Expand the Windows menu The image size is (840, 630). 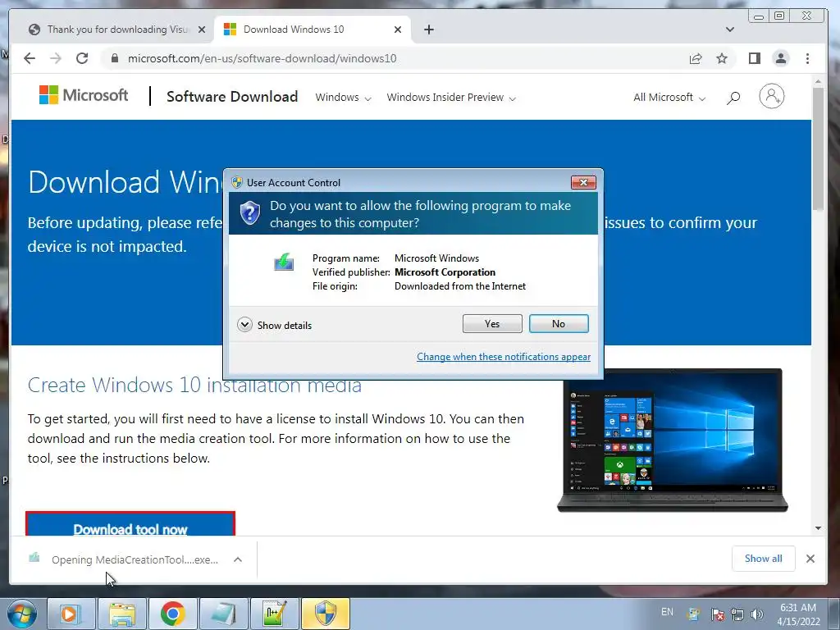(343, 98)
